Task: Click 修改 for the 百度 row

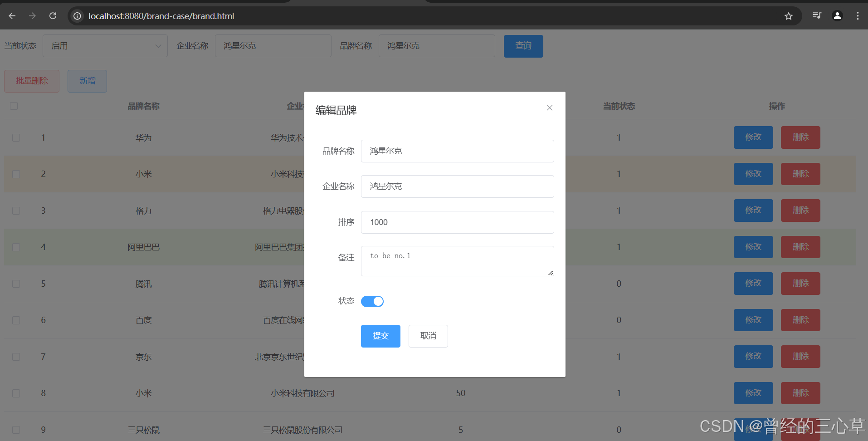Action: click(x=753, y=320)
